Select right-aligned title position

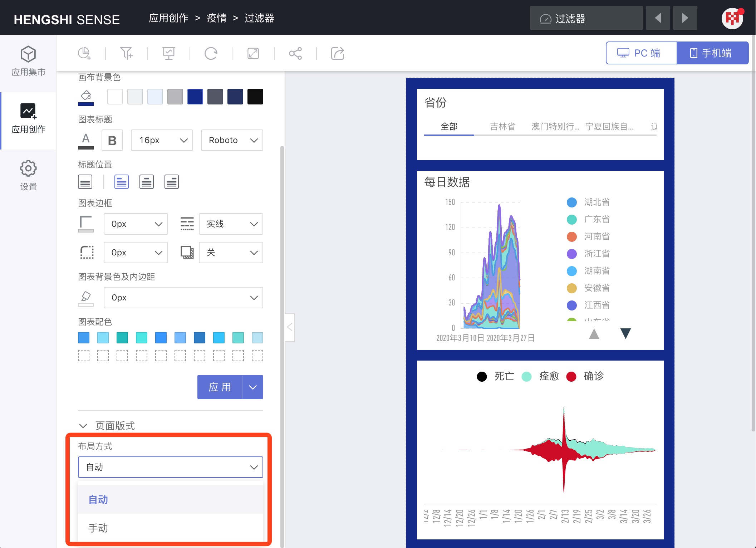(172, 182)
